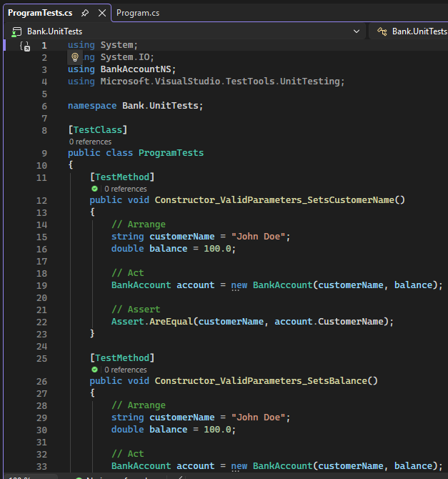The width and height of the screenshot is (448, 479).
Task: Open '0 references' CodeLens above ProgramTests class
Action: coord(90,142)
